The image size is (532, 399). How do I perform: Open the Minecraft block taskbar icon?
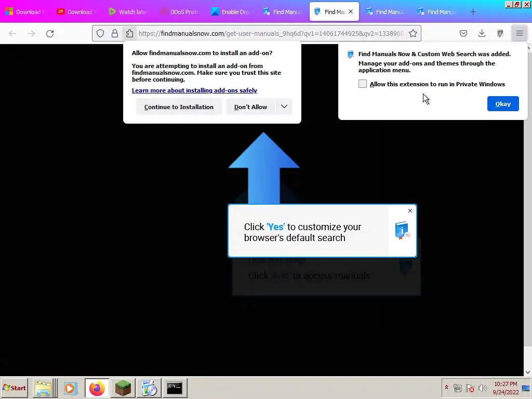pyautogui.click(x=123, y=388)
